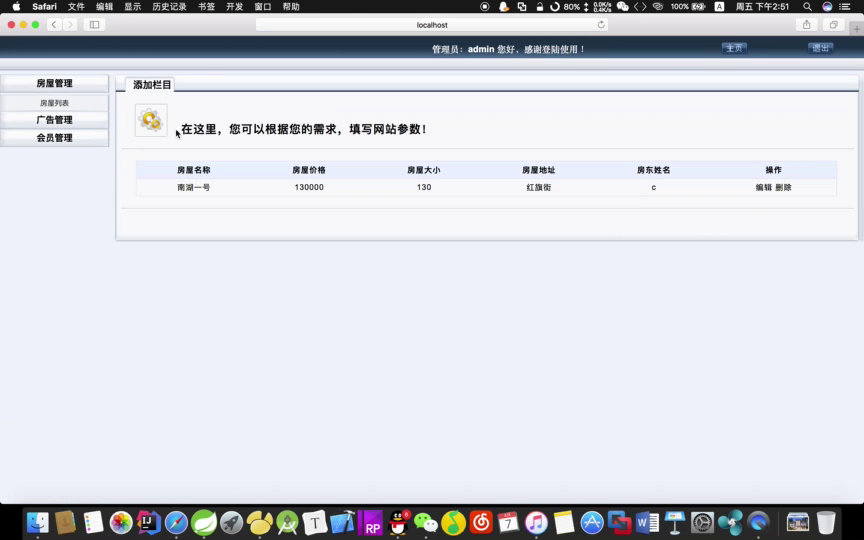Open Photos app in the dock
Screen dimensions: 864x540
point(121,522)
